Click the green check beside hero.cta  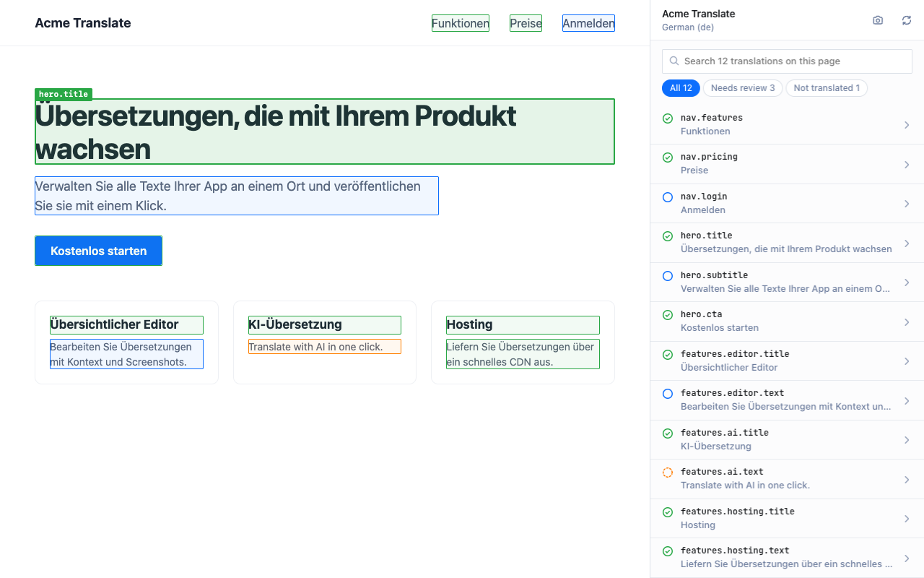pyautogui.click(x=668, y=314)
